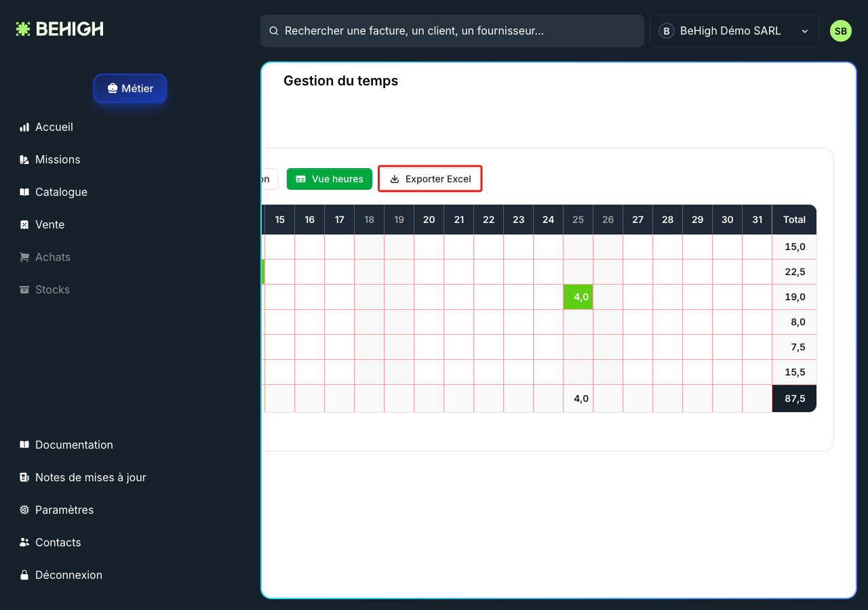Click the Contacts people icon
868x610 pixels.
point(24,542)
